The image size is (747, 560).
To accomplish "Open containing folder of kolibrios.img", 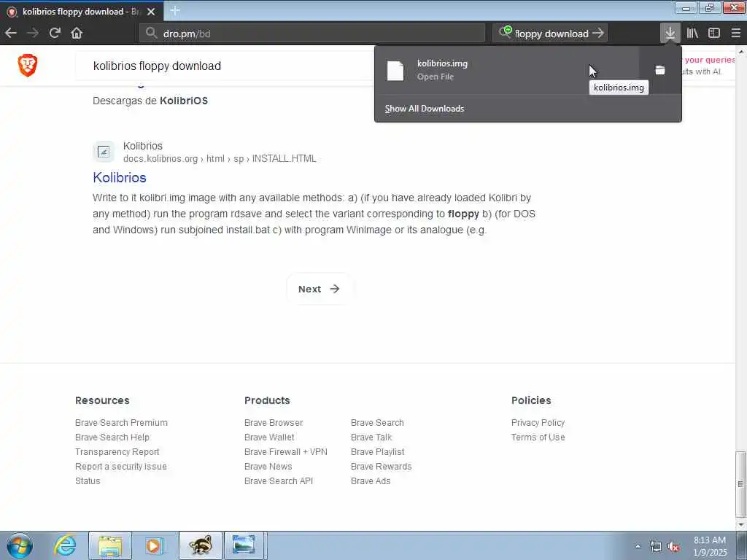I will 659,71.
